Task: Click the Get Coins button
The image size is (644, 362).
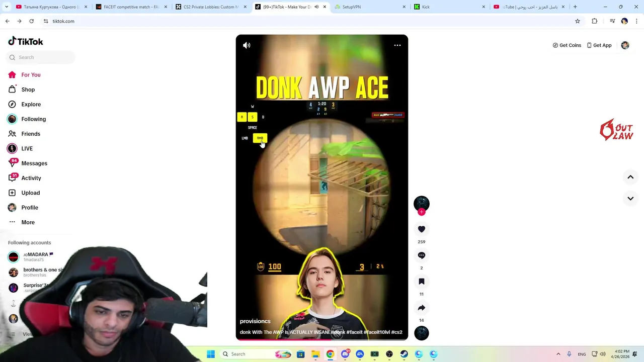Action: pos(567,45)
